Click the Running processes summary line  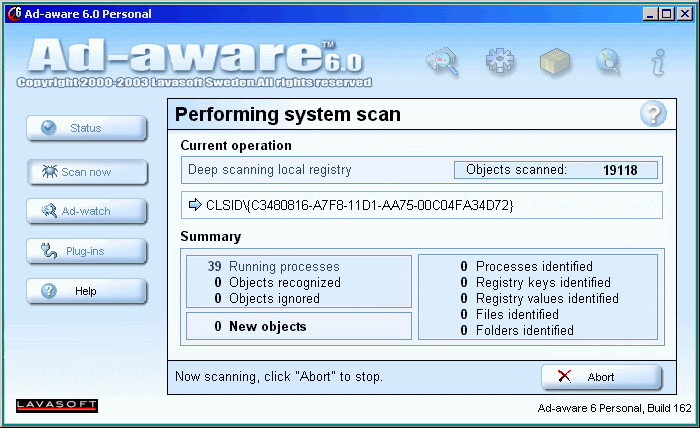284,267
